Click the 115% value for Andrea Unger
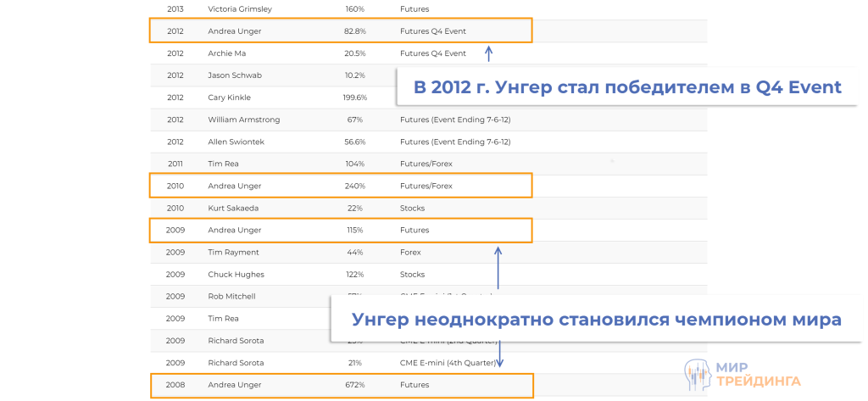Screen dimensions: 868x401 click(355, 230)
